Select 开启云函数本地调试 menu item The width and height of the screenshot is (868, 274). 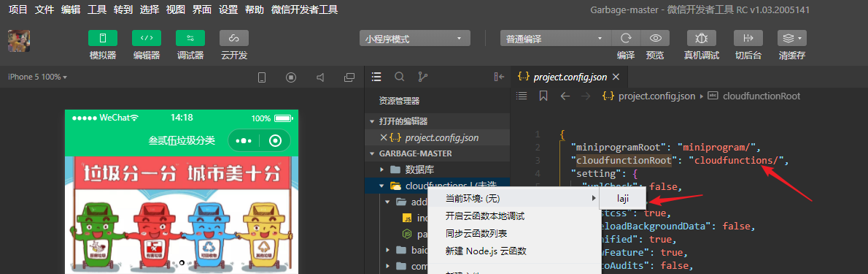514,216
